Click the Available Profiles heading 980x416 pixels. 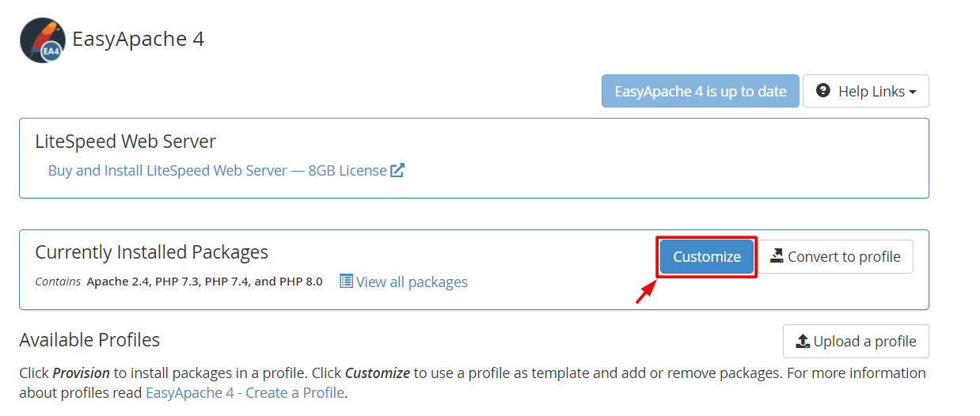coord(89,340)
